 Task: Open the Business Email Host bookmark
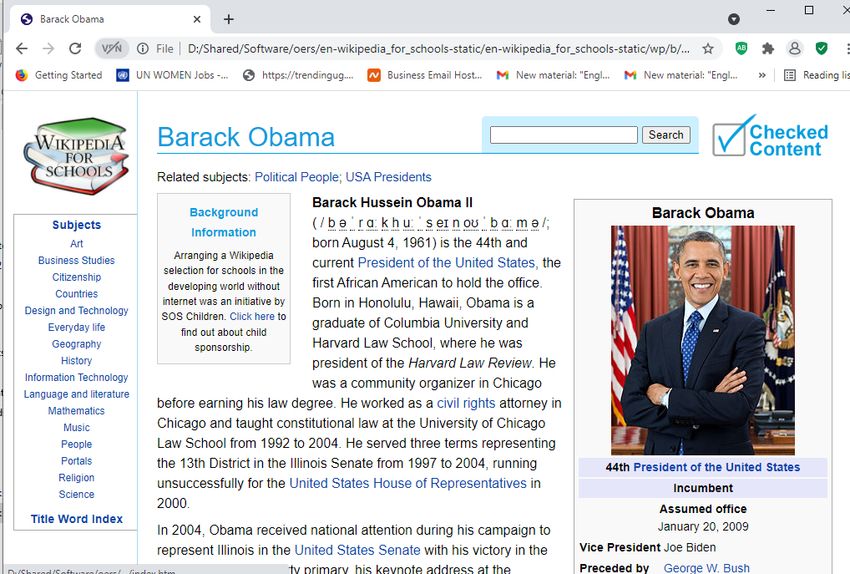425,75
